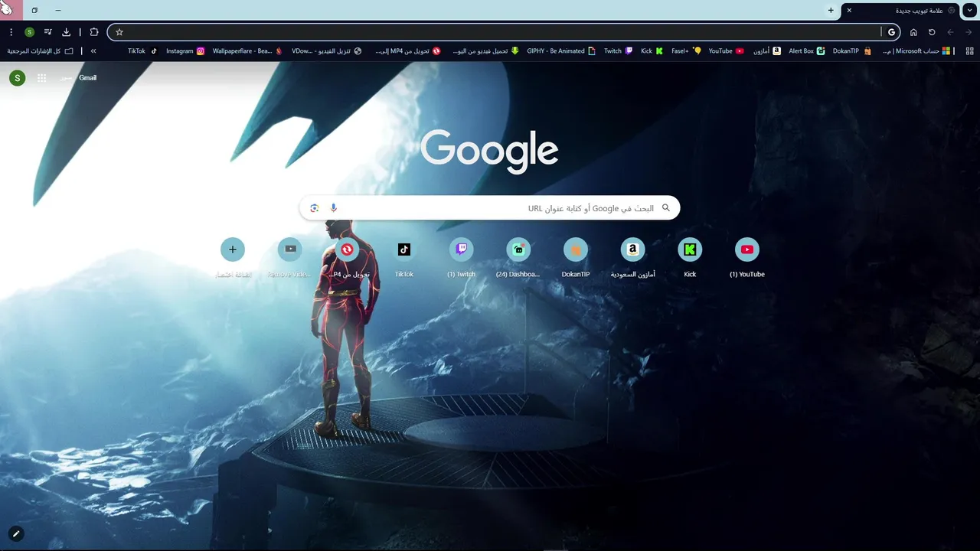The height and width of the screenshot is (551, 980).
Task: Open the Alert Box bookmark
Action: pos(807,51)
